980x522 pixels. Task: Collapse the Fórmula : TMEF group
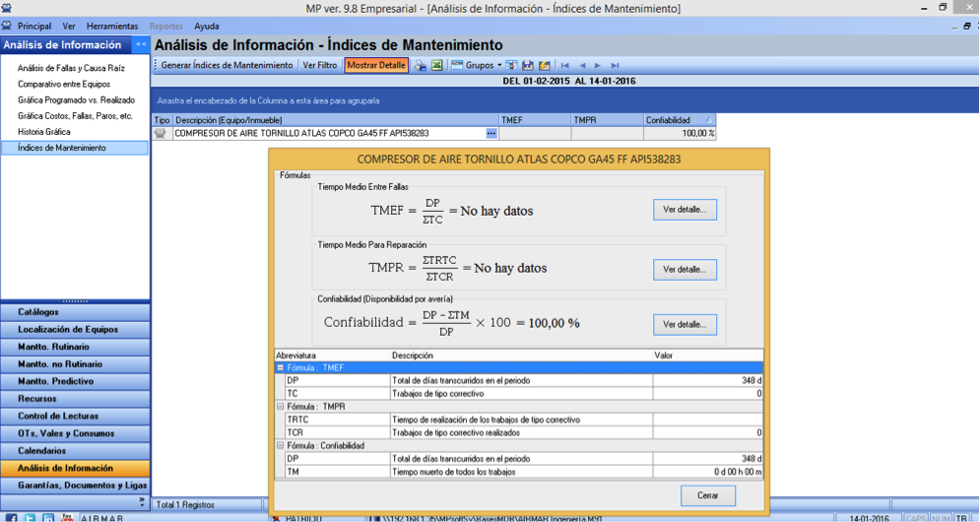(281, 367)
